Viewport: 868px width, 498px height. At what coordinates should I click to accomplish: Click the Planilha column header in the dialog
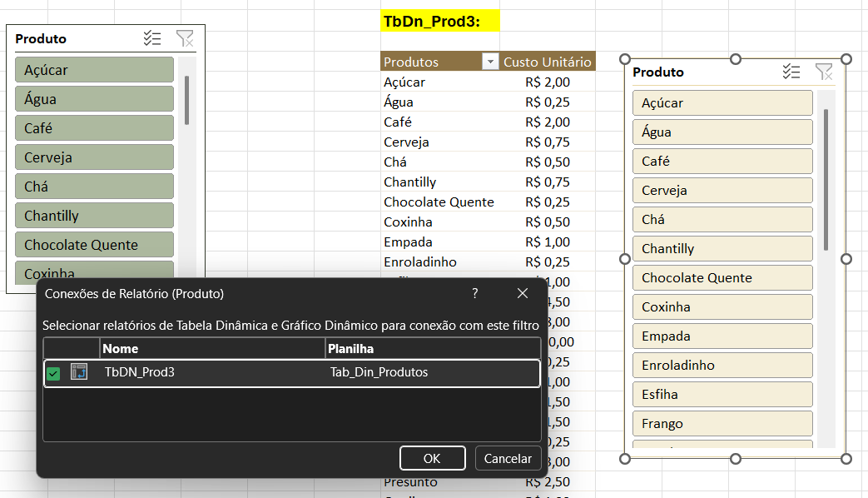click(x=433, y=348)
